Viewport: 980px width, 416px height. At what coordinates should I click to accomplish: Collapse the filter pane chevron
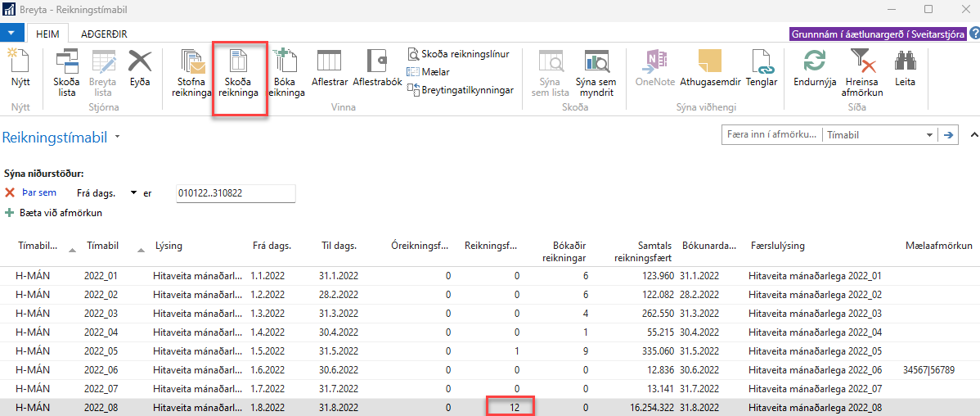pos(973,134)
